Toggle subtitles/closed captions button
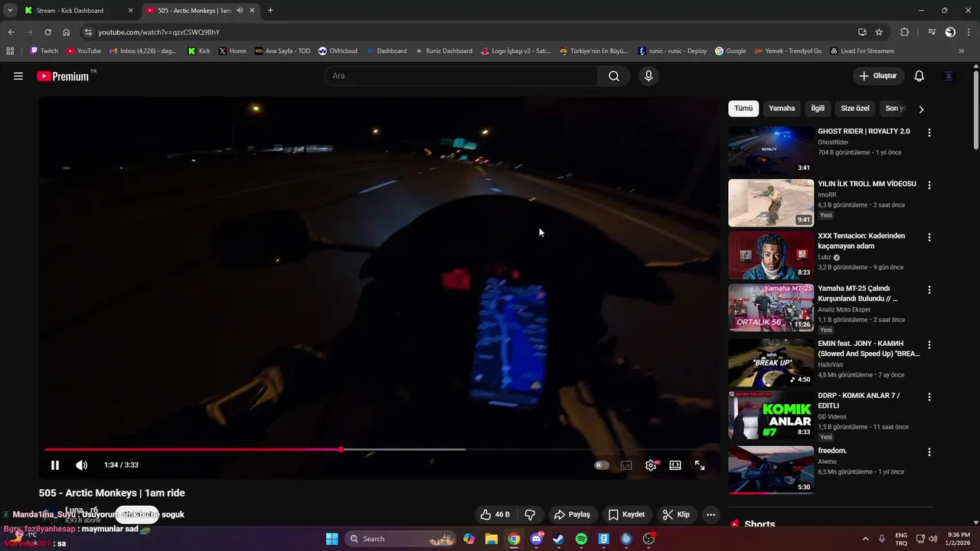Image resolution: width=980 pixels, height=551 pixels. (626, 465)
